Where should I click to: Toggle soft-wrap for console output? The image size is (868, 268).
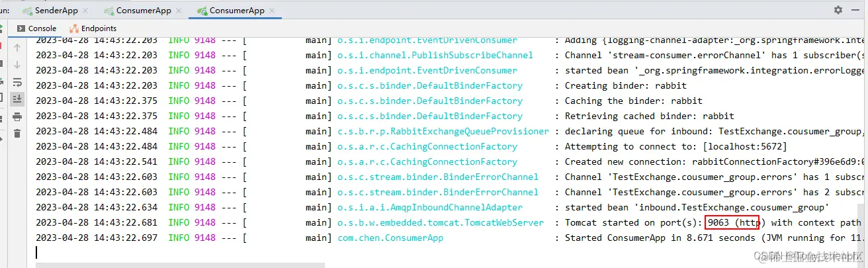(17, 82)
